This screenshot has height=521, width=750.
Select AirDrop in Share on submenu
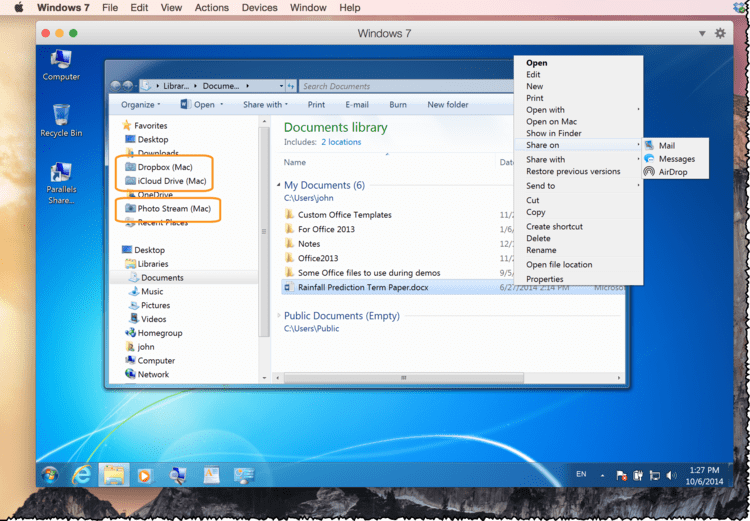coord(675,172)
